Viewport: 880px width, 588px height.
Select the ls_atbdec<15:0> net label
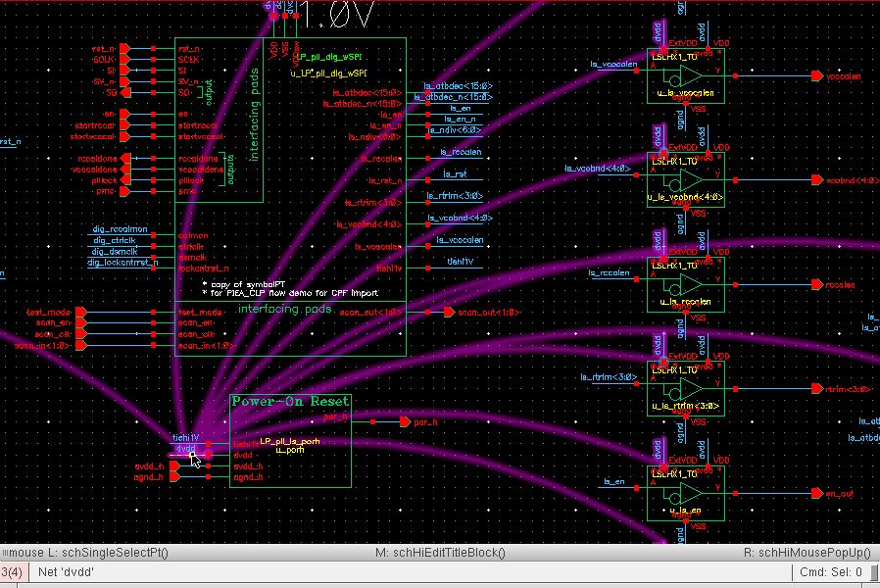point(458,86)
